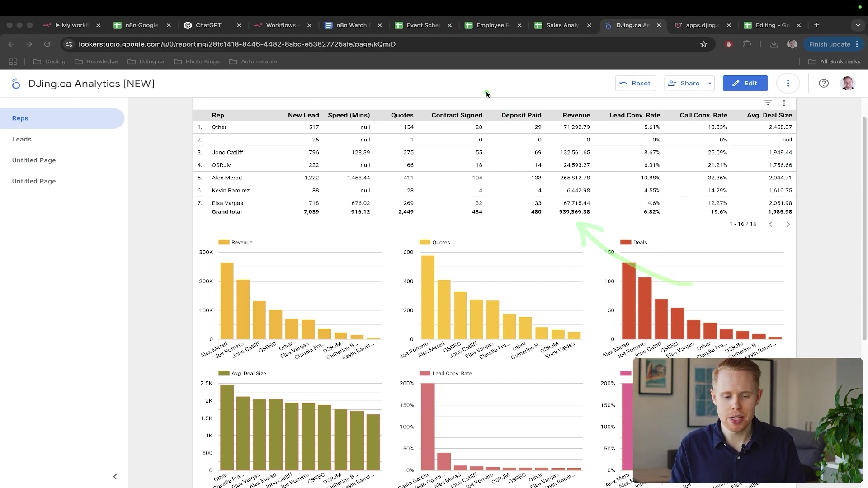Expand the Share dropdown arrow
Screen dimensions: 868x488
(709, 83)
